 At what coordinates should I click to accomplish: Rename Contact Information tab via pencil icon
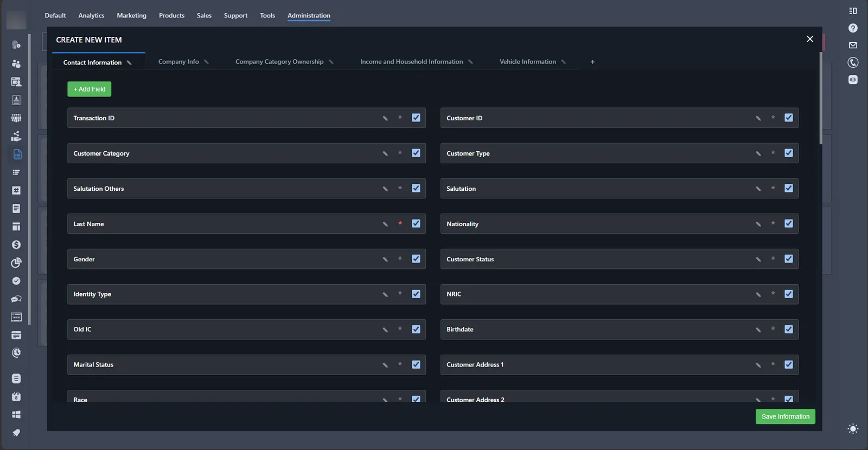[x=129, y=62]
